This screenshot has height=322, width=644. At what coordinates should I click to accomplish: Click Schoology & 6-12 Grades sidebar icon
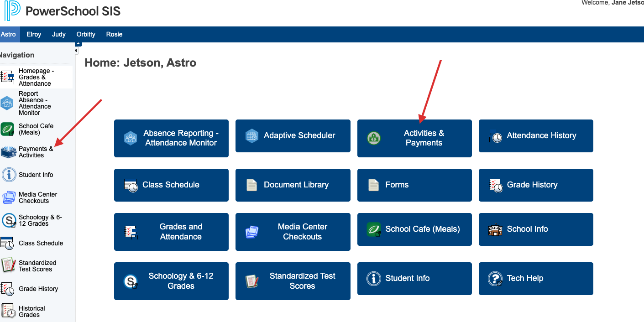tap(9, 221)
